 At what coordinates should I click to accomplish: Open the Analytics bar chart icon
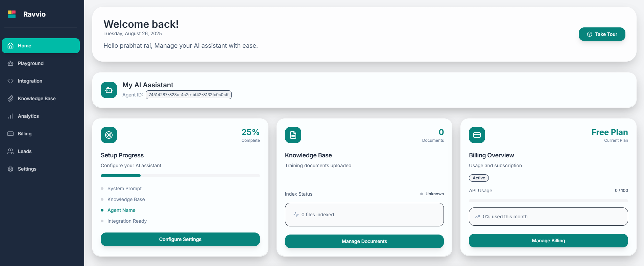[10, 116]
